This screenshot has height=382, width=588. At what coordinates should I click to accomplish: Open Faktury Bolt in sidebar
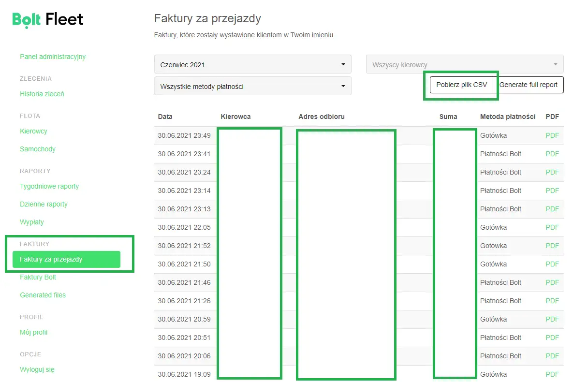click(x=38, y=277)
